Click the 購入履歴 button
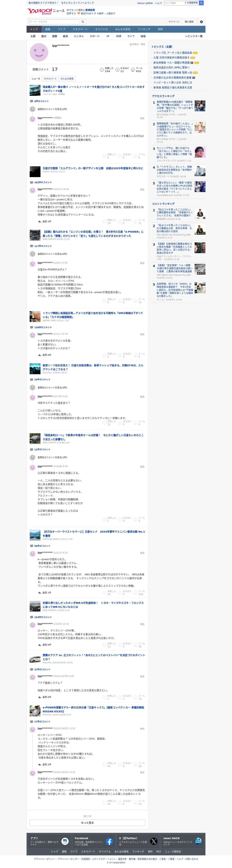This screenshot has width=232, height=868. point(189,22)
